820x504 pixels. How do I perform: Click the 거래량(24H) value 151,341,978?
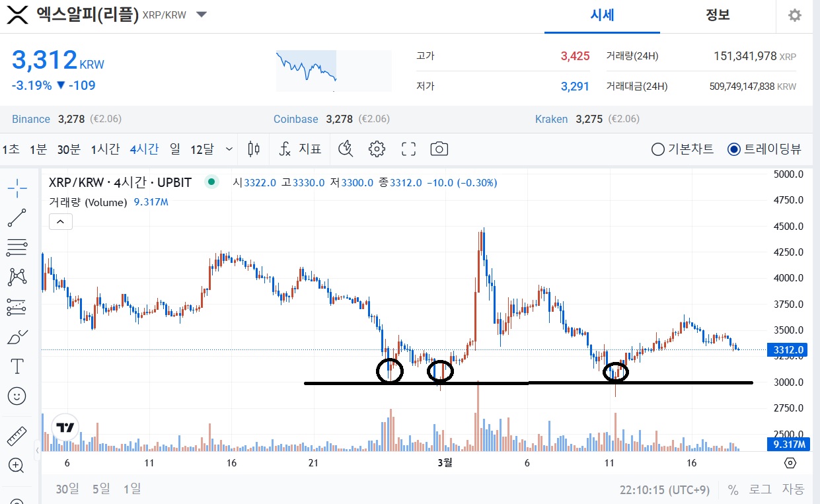point(745,56)
